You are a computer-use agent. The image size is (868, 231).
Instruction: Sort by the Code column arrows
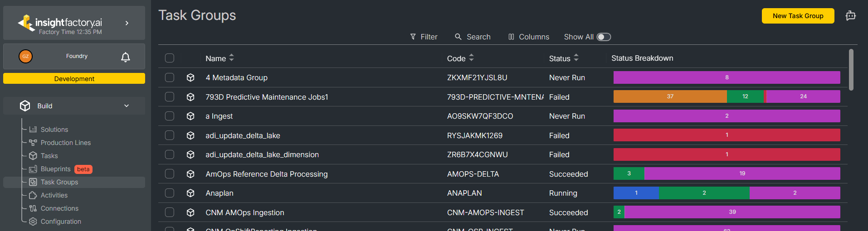click(472, 58)
